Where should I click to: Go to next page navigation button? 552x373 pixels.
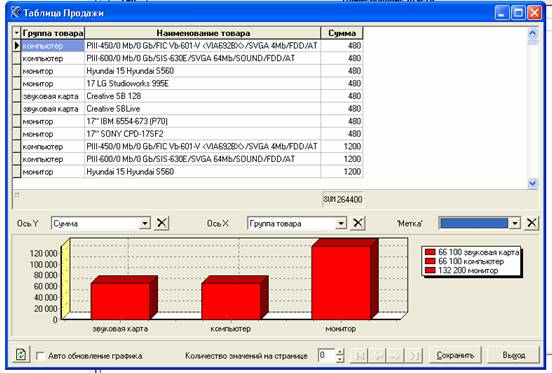[x=395, y=355]
